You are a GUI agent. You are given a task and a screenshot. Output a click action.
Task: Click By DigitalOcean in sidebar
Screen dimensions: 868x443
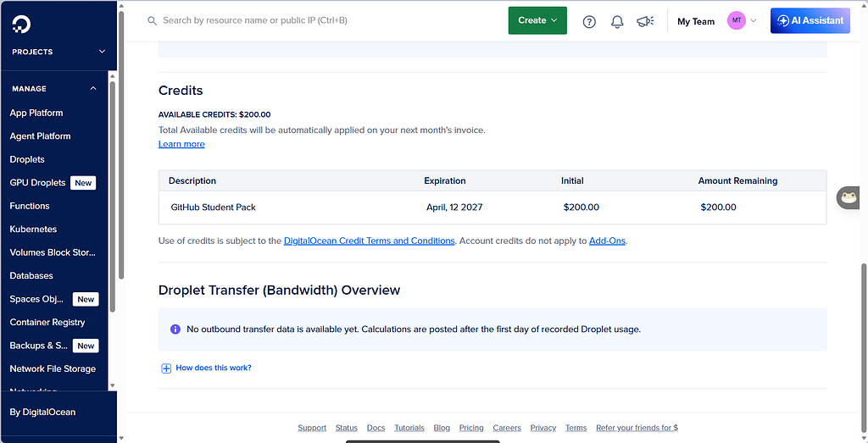coord(42,412)
